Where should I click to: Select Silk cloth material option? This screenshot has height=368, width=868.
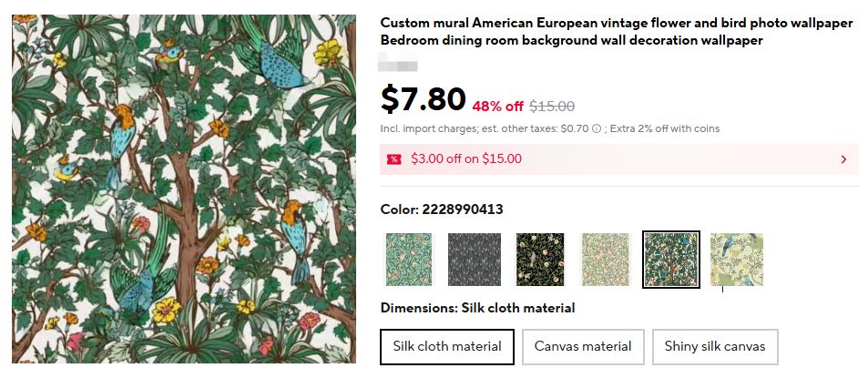coord(447,346)
